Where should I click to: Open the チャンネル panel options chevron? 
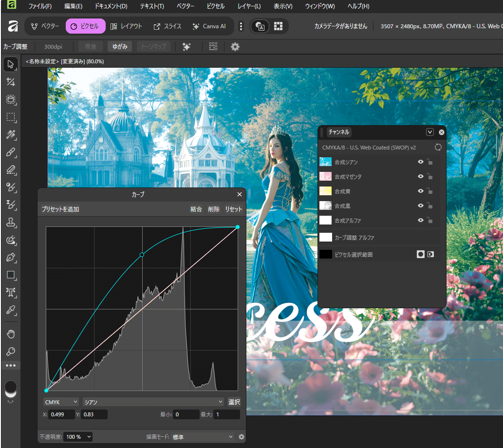[430, 132]
